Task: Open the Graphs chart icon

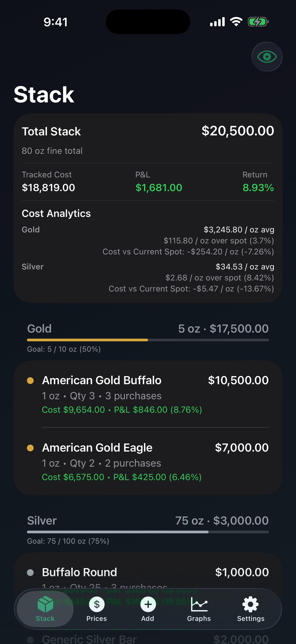Action: (199, 604)
